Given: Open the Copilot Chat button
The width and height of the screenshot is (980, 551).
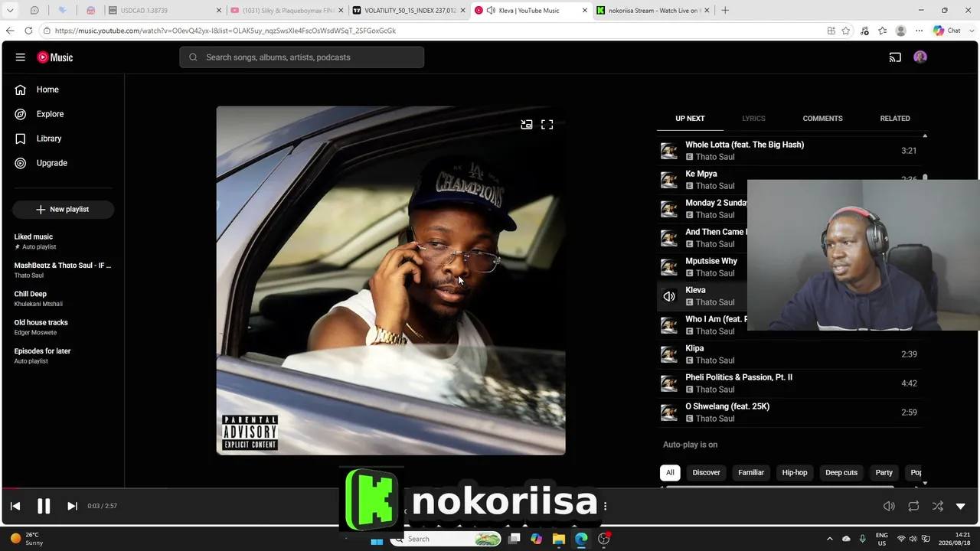Looking at the screenshot, I should [947, 31].
